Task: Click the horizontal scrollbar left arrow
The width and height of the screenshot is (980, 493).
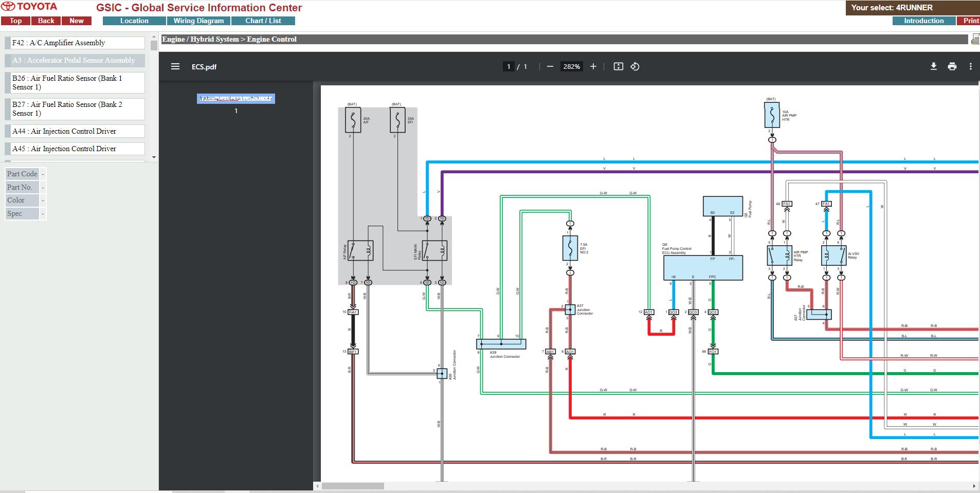Action: point(317,486)
